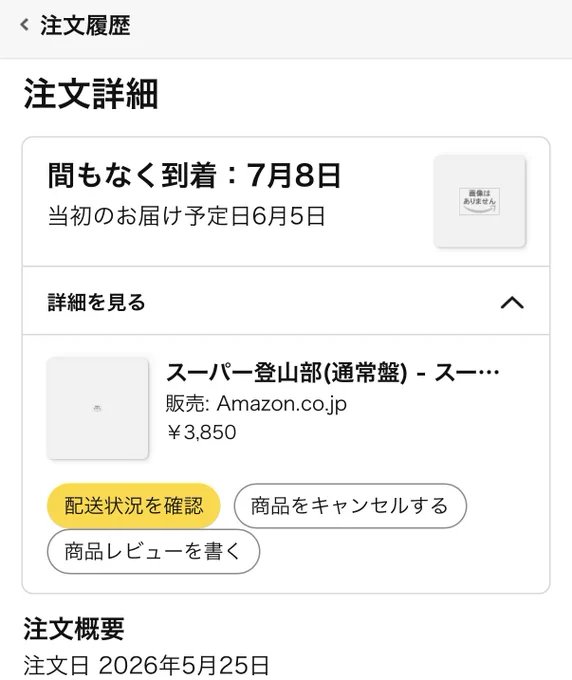Go back using the left chevron icon
Viewport: 572px width, 680px height.
pos(25,25)
